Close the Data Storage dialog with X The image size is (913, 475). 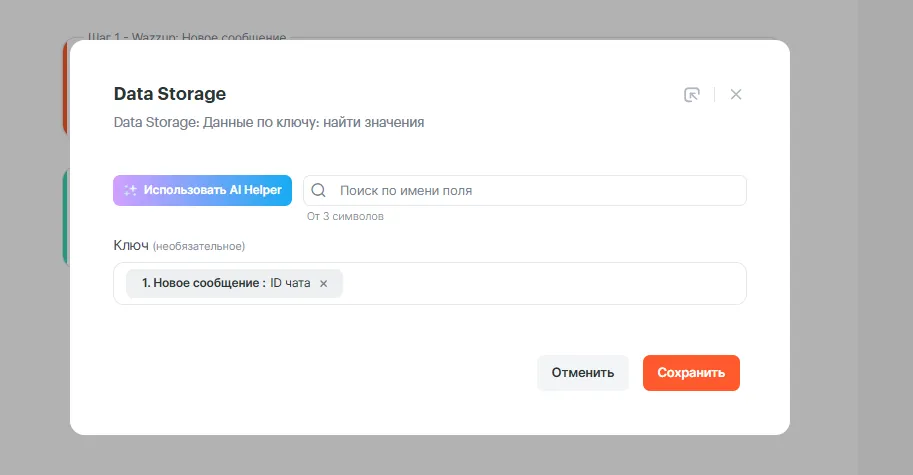coord(736,95)
